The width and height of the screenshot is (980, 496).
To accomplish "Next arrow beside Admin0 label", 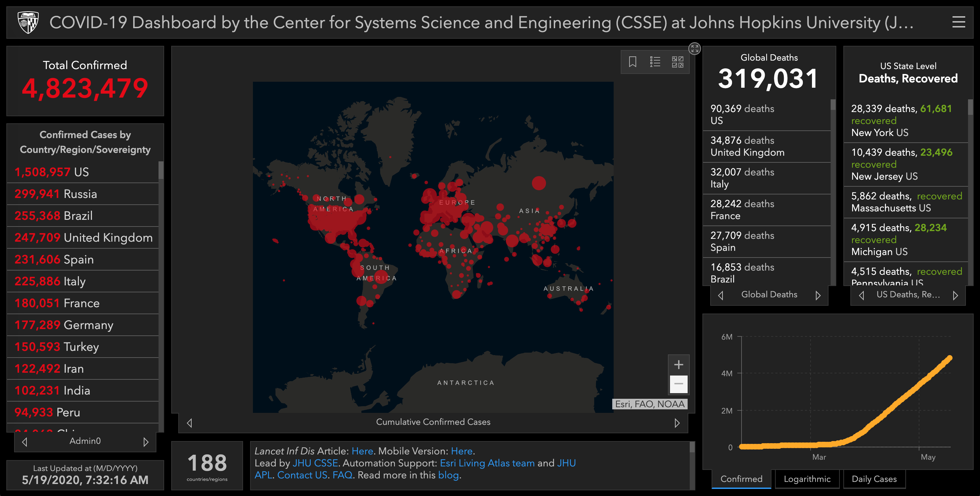I will pyautogui.click(x=146, y=442).
